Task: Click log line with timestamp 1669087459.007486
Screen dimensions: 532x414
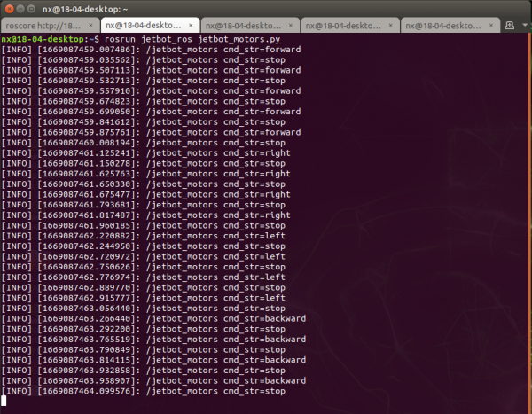Action: coord(151,50)
